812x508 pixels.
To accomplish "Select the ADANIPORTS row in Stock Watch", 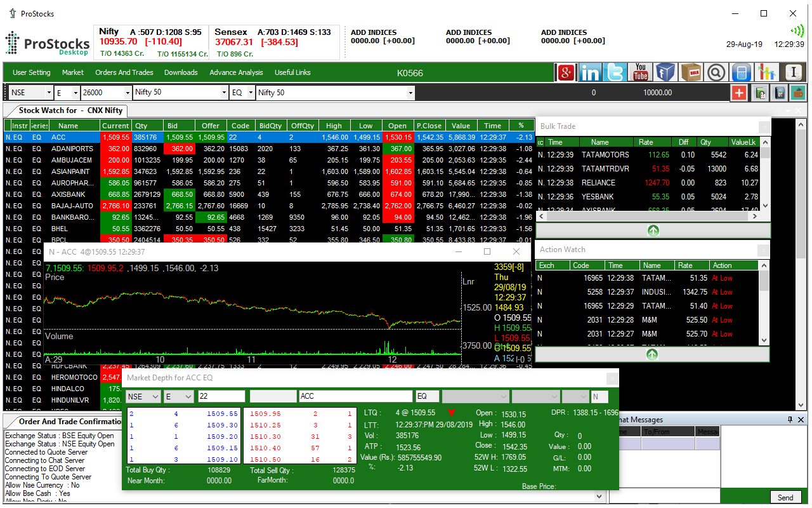I will click(x=270, y=149).
